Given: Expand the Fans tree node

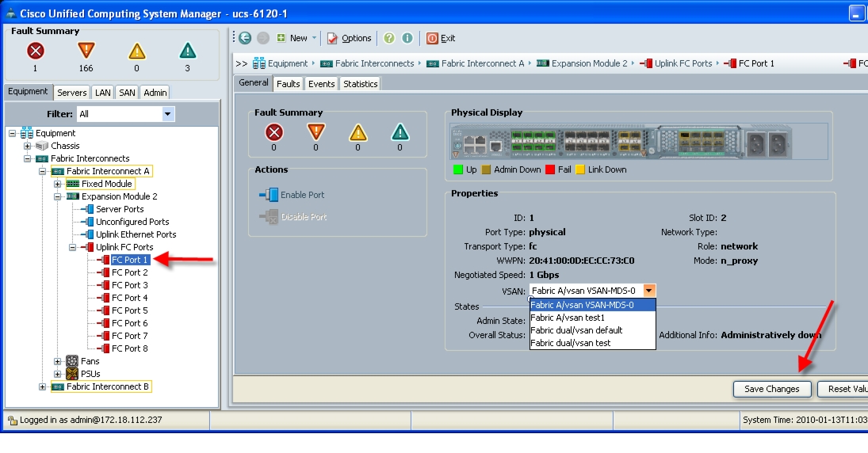Looking at the screenshot, I should [x=57, y=361].
